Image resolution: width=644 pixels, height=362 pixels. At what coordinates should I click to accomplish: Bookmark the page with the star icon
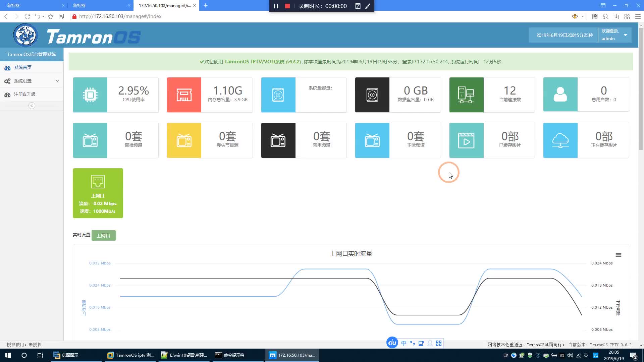pos(51,16)
